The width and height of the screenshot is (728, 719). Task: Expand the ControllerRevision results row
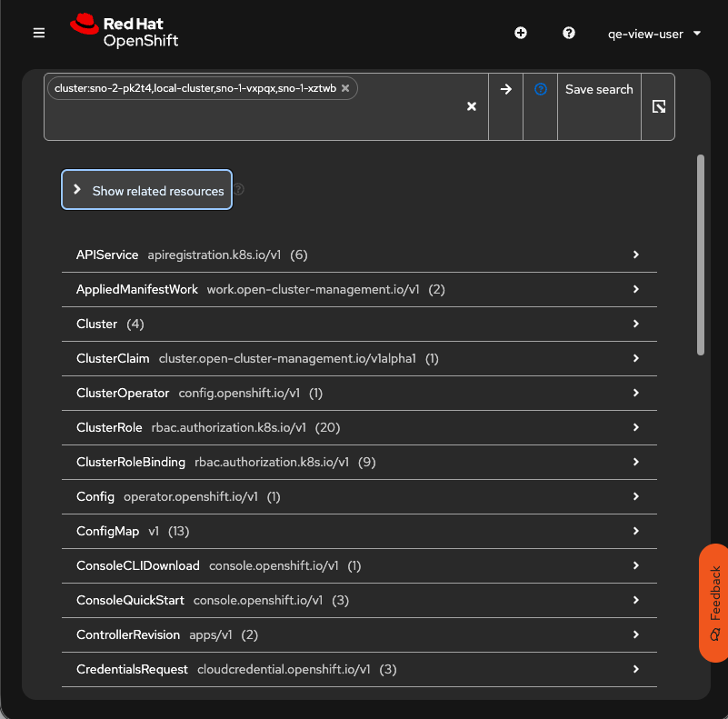coord(359,634)
